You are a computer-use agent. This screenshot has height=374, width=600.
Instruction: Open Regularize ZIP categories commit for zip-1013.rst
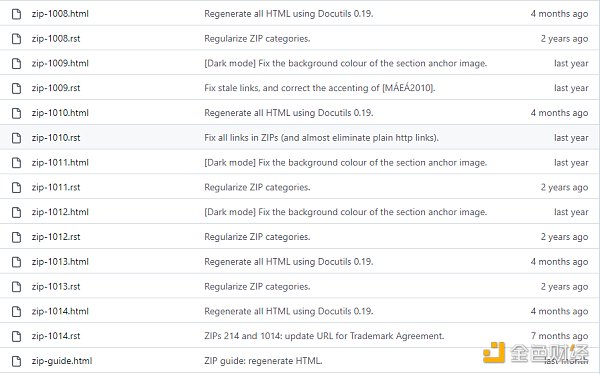(x=257, y=287)
